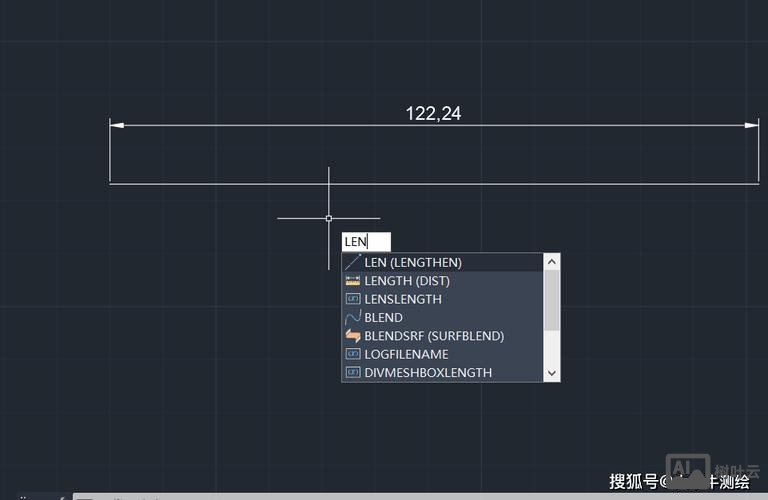This screenshot has width=768, height=500.
Task: Click the LENGTHEN line icon
Action: [353, 262]
